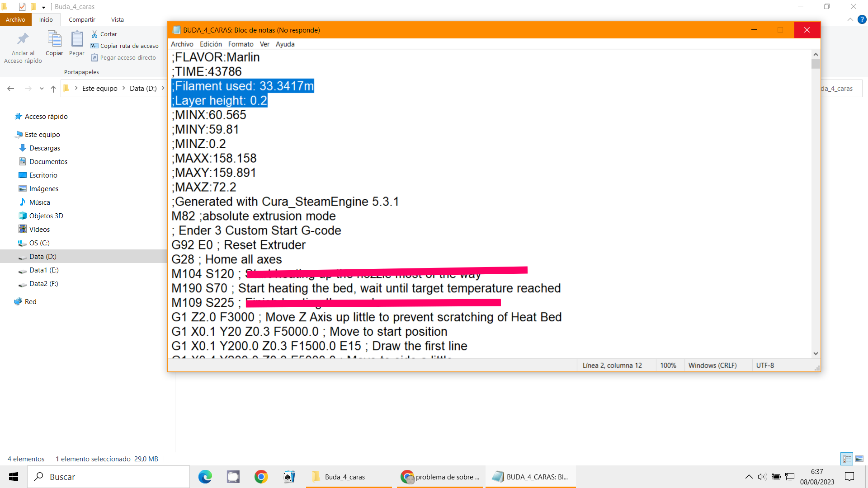Open Microsoft Edge from taskbar
Image resolution: width=868 pixels, height=488 pixels.
[205, 477]
